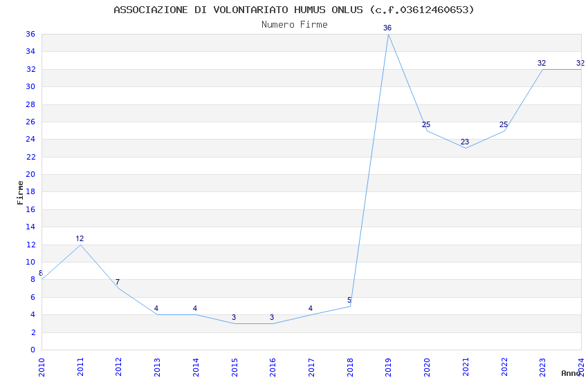Click the y-axis tick value 34
Image resolution: width=588 pixels, height=380 pixels.
[30, 52]
